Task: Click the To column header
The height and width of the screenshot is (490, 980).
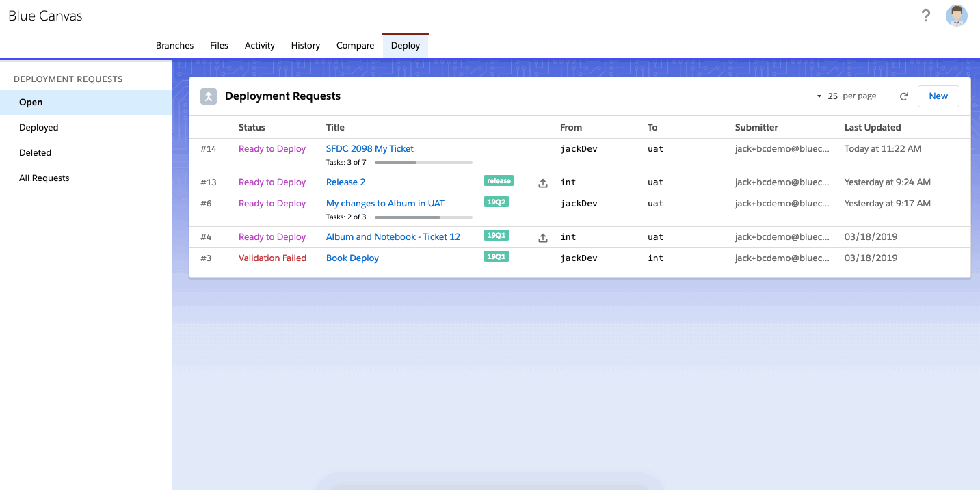Action: coord(652,128)
